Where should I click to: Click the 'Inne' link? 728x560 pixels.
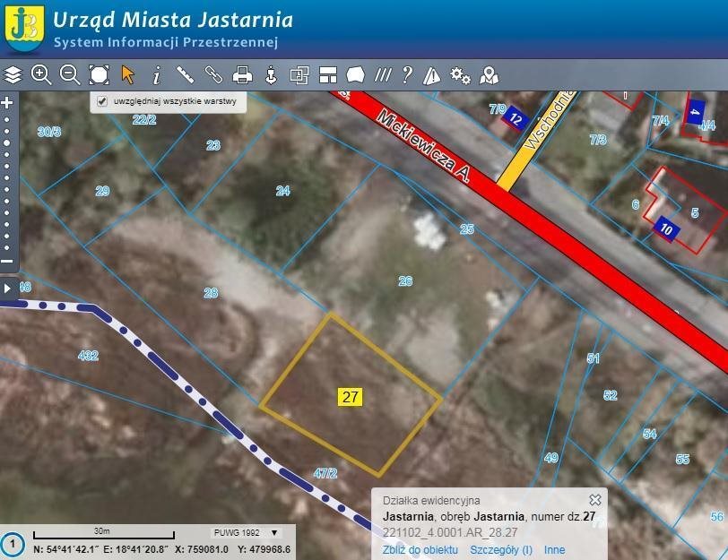[x=554, y=550]
